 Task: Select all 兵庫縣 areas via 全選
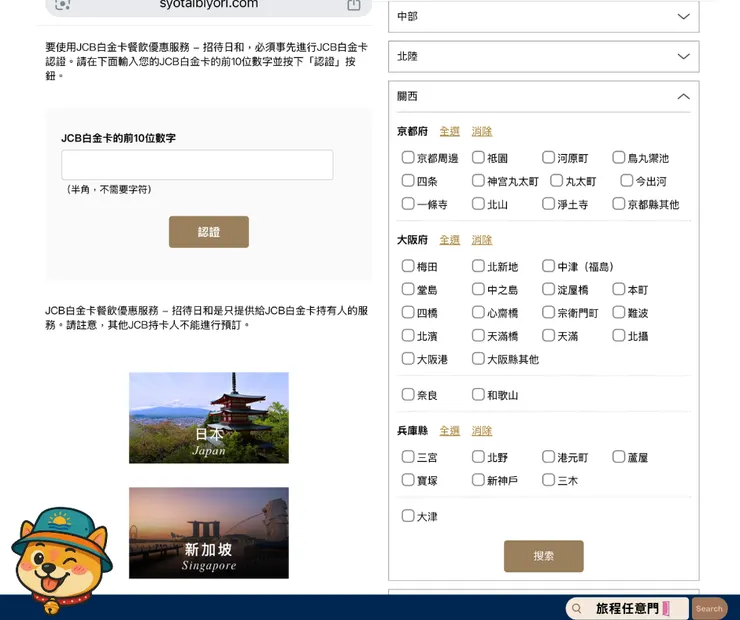449,430
